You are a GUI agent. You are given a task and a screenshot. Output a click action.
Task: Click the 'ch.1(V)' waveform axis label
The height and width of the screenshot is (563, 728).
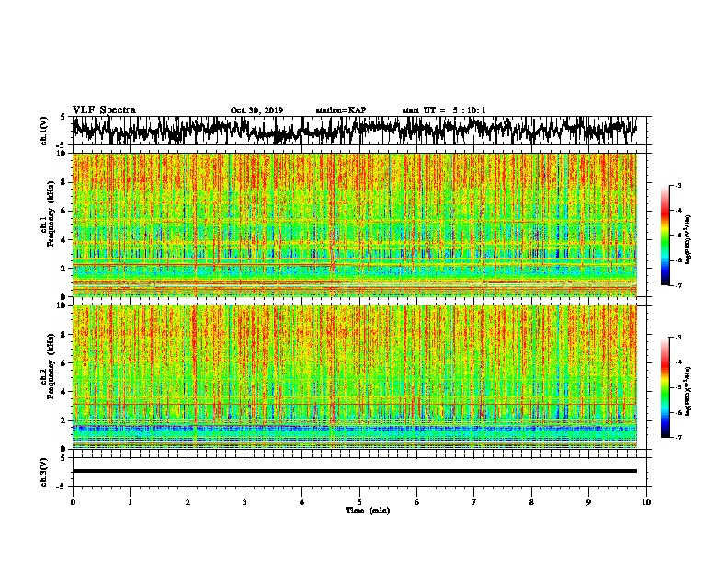tap(43, 131)
